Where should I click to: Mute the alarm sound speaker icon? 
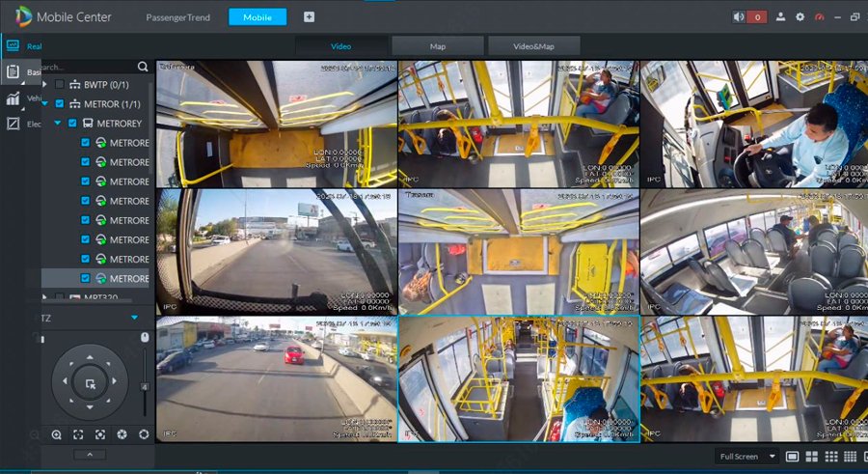pyautogui.click(x=740, y=17)
